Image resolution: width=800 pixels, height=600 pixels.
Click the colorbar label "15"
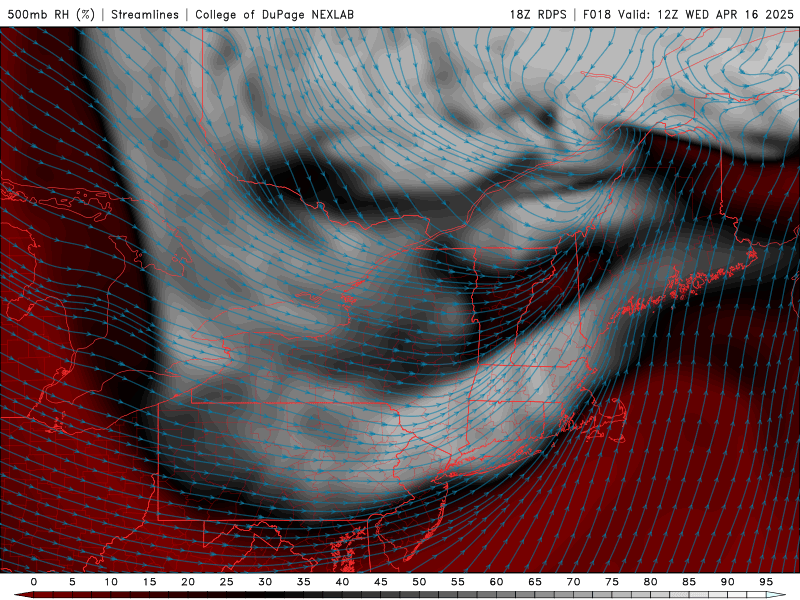149,582
